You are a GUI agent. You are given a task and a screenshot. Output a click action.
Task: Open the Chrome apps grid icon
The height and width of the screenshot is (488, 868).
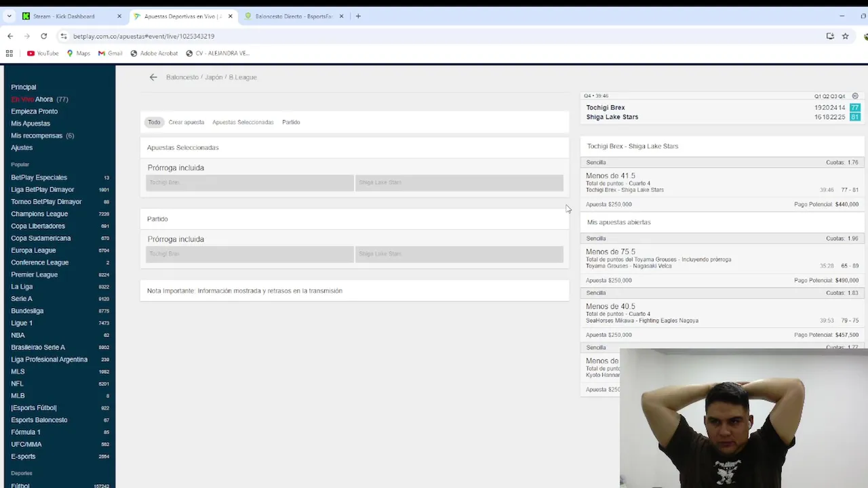pos(9,53)
